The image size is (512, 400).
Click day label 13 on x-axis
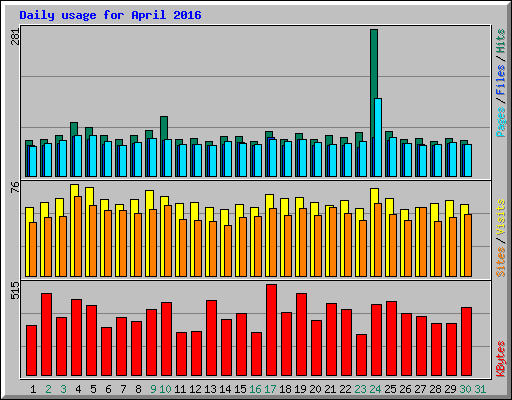(x=210, y=389)
